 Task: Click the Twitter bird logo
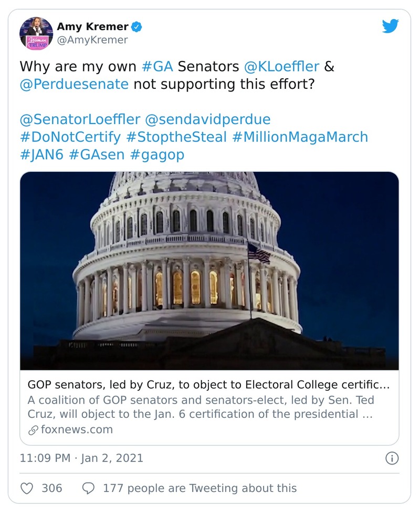pyautogui.click(x=390, y=26)
